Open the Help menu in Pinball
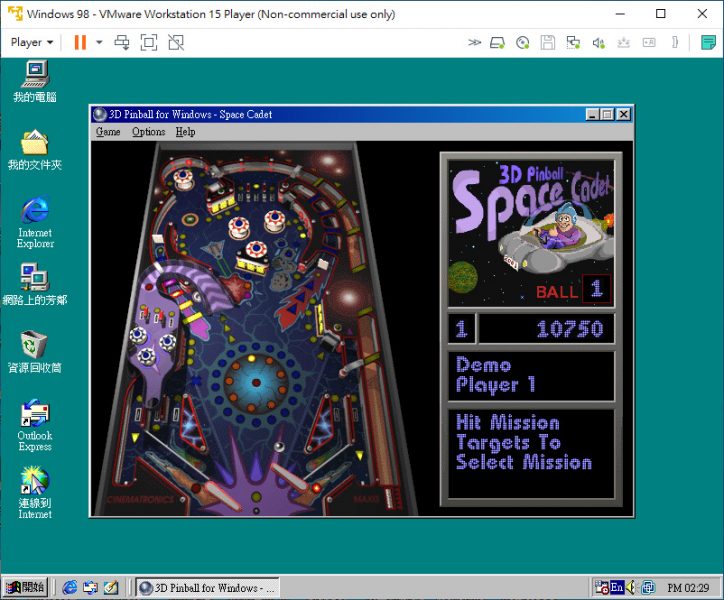This screenshot has width=724, height=600. tap(185, 132)
